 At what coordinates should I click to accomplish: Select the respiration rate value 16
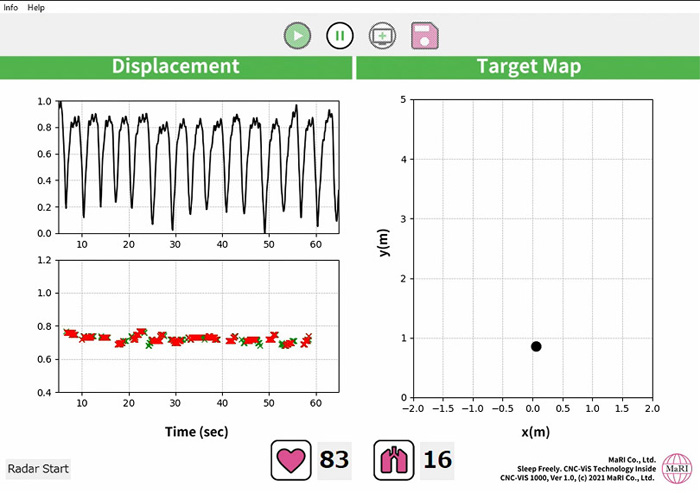[x=437, y=460]
